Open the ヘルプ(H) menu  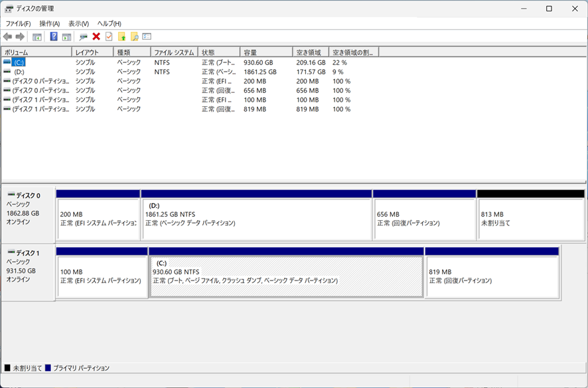coord(109,24)
